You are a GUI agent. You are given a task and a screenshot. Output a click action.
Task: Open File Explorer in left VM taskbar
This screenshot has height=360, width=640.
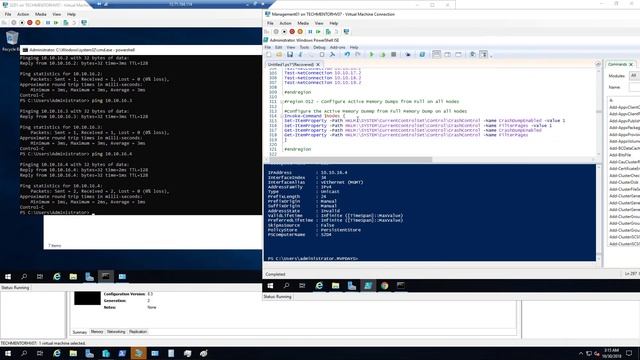[73, 277]
